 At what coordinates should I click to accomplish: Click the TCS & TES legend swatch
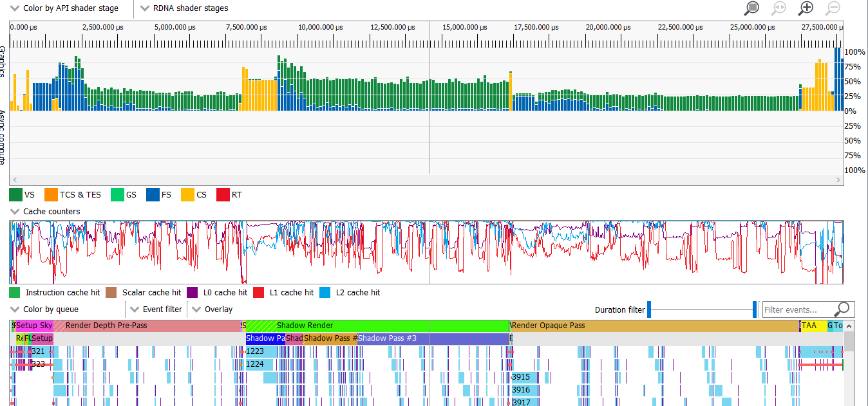click(x=51, y=194)
